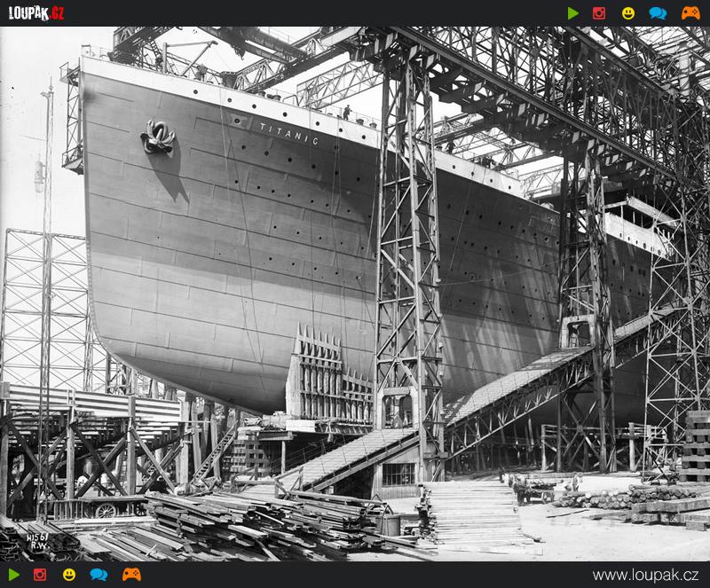Screen dimensions: 710x588
Task: Select the orange gamepad icon in the bottom bar
Action: 131,575
